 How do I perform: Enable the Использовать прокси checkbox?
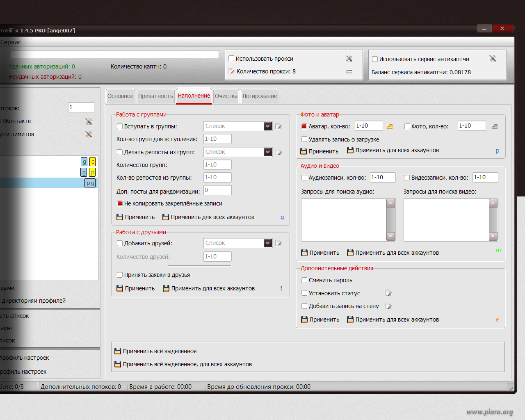point(231,59)
